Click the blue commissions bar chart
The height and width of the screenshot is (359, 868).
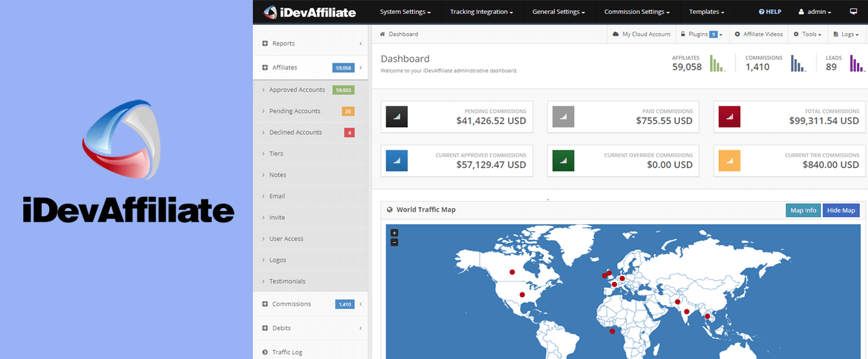click(x=799, y=63)
